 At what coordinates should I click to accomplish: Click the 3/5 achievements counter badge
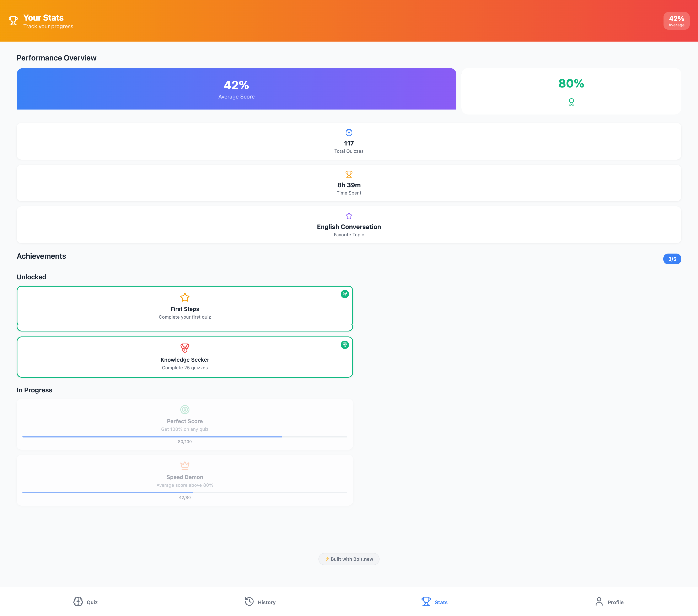pyautogui.click(x=672, y=259)
